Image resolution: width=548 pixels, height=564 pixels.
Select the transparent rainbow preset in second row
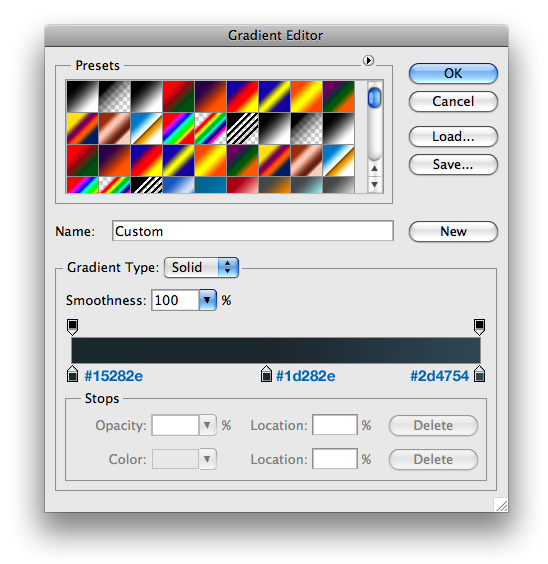tap(210, 128)
